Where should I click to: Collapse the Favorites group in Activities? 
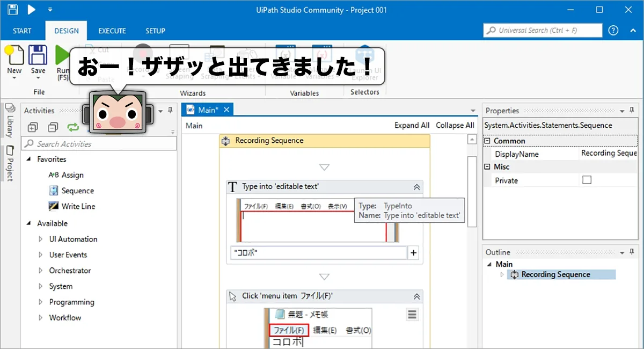click(x=28, y=159)
